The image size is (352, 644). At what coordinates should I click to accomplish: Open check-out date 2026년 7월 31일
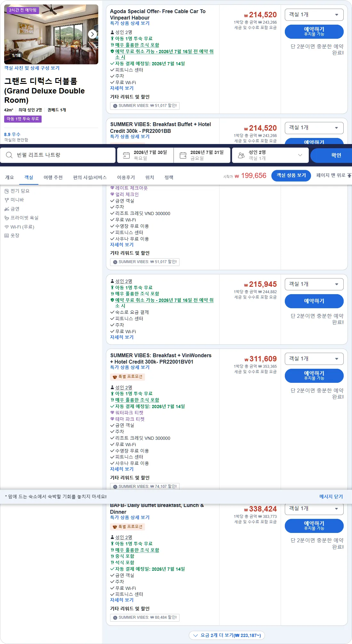tap(202, 155)
